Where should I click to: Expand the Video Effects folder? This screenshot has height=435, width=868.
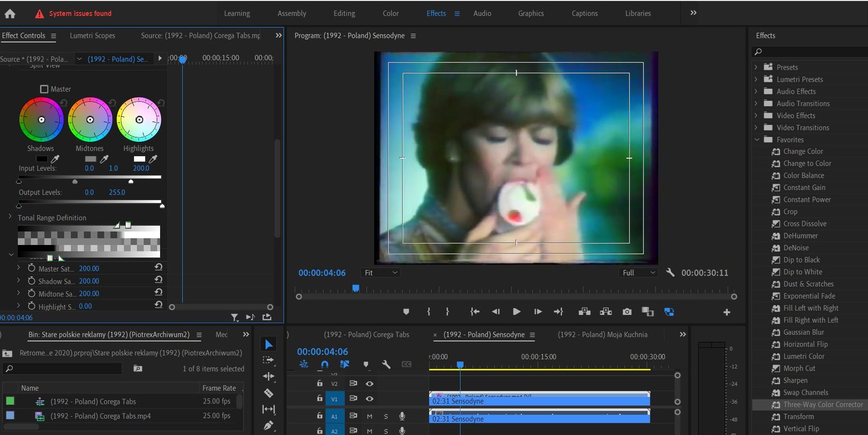pyautogui.click(x=756, y=115)
